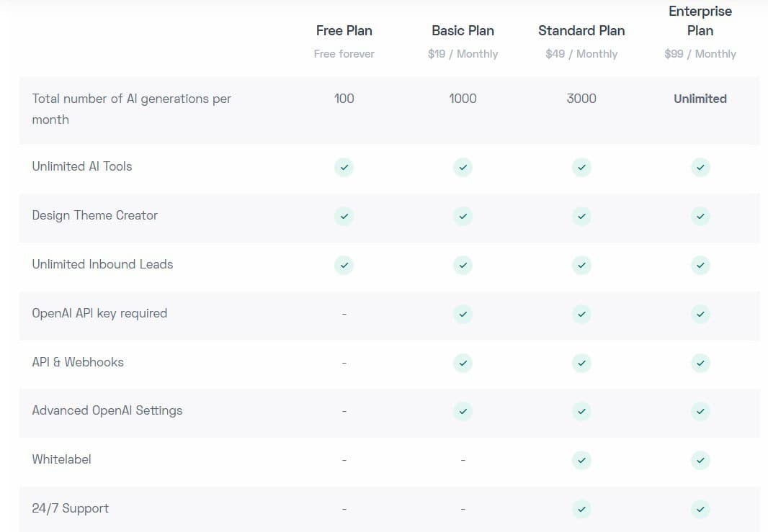Select the Free Plan column header
768x532 pixels.
(344, 30)
